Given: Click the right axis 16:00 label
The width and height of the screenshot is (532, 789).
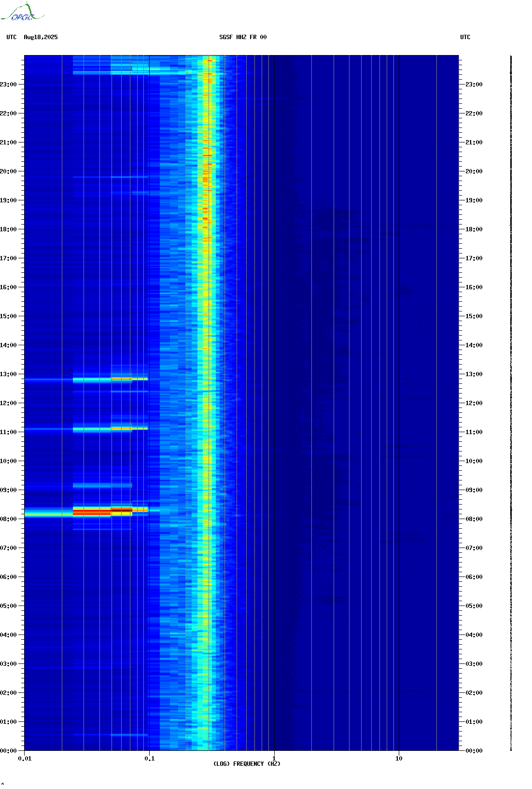Looking at the screenshot, I should (x=474, y=287).
